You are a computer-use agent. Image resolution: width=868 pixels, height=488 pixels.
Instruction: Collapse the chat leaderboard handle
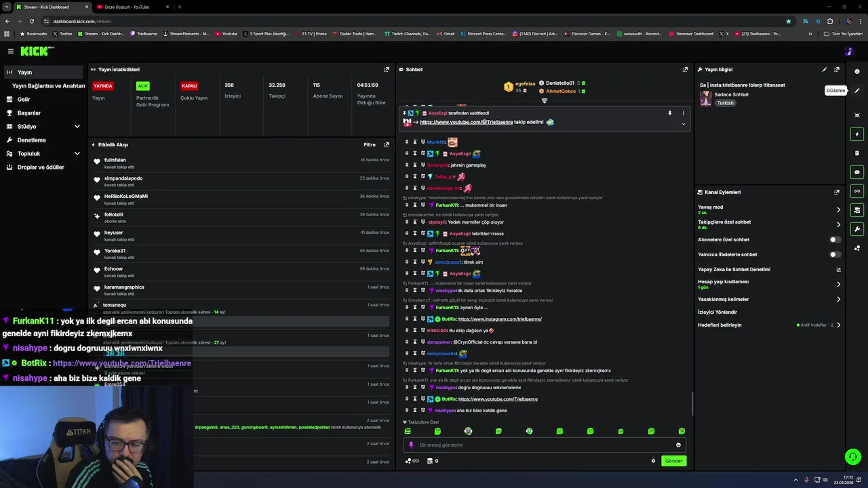coord(544,101)
